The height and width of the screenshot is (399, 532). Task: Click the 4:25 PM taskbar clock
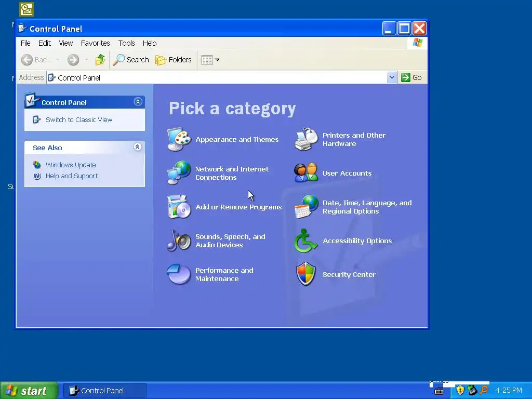point(508,390)
